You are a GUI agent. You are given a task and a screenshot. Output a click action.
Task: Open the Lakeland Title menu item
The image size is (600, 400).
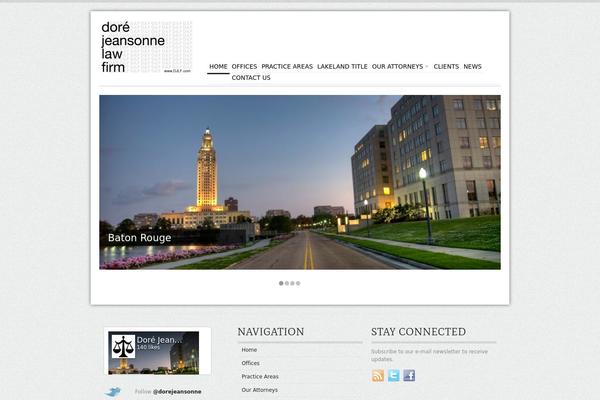pyautogui.click(x=342, y=67)
